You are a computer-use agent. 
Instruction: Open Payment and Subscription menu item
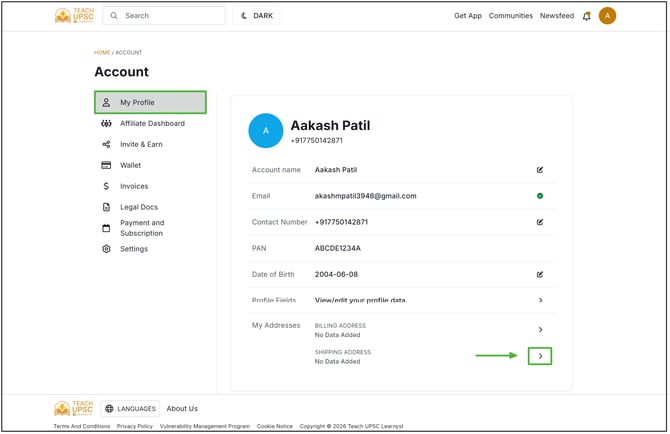click(x=151, y=229)
